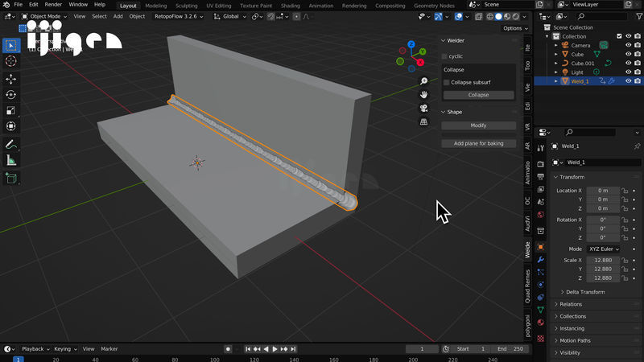Open RetopoFlow 3.2.6 dropdown

(x=179, y=16)
